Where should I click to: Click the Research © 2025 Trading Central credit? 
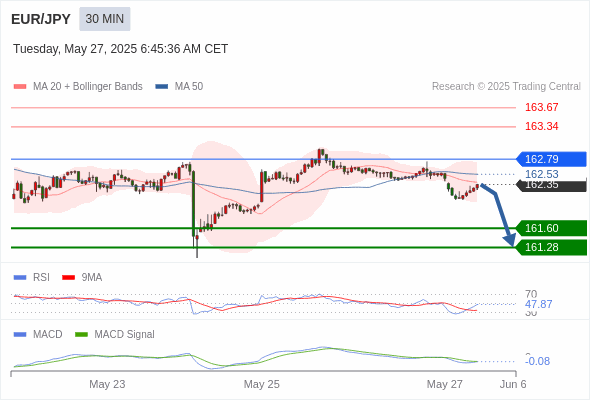506,87
